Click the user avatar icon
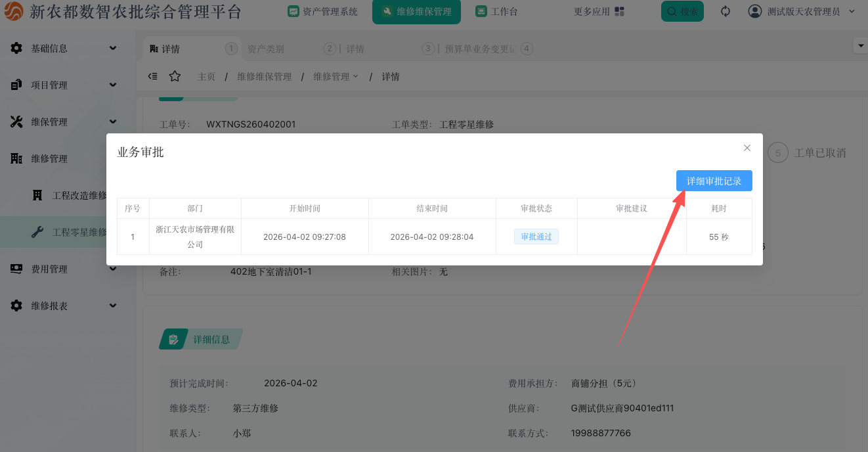Screen dimensions: 868x452 pyautogui.click(x=755, y=11)
